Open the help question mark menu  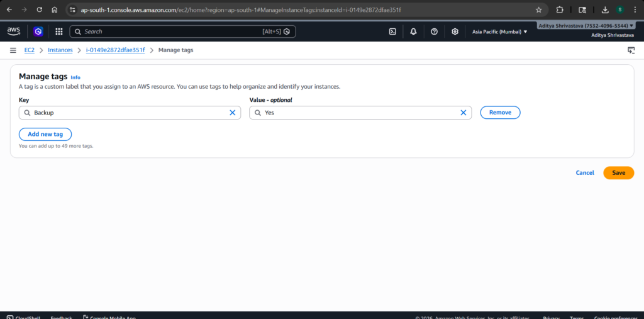(x=434, y=31)
